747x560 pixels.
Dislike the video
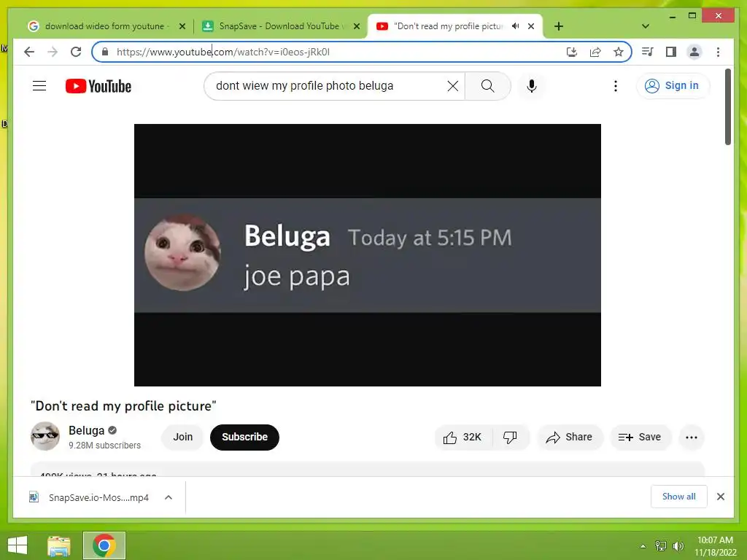510,437
